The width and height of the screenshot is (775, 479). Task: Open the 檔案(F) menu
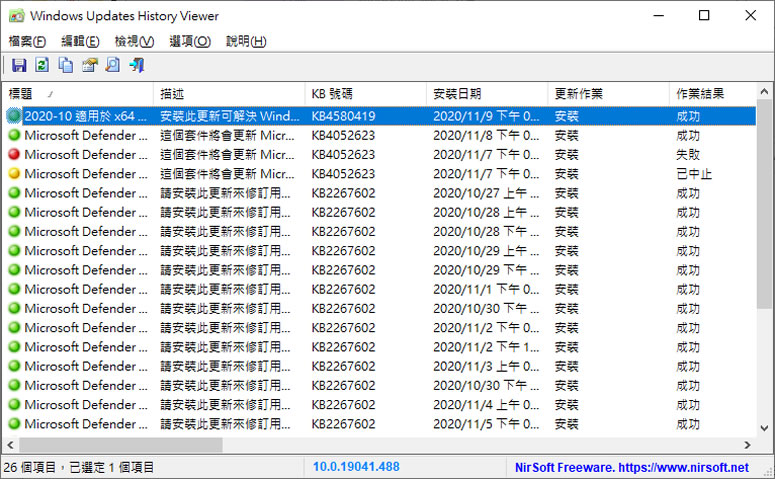tap(27, 41)
